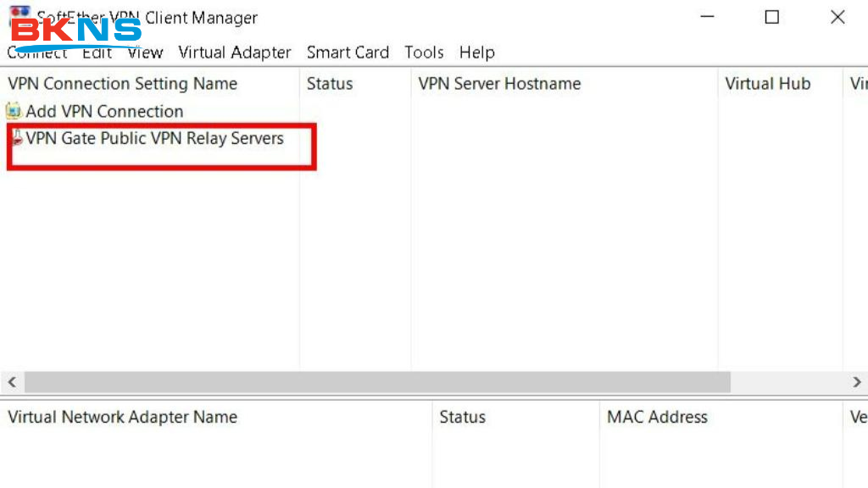
Task: Click the Virtual Hub column header
Action: 767,84
